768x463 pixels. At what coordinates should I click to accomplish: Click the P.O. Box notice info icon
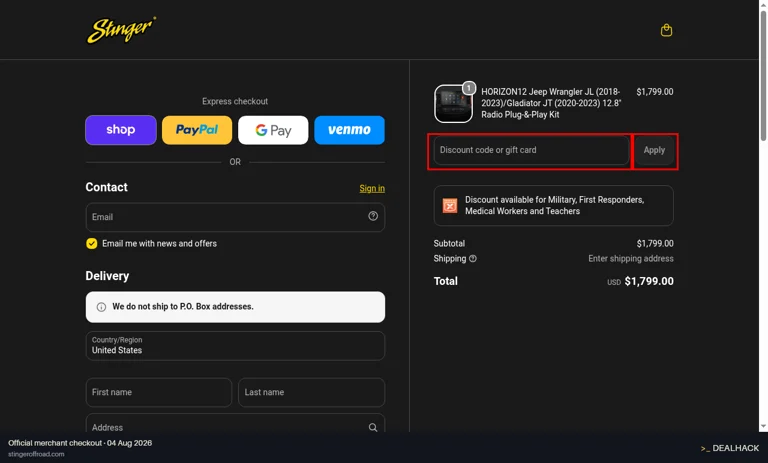pyautogui.click(x=101, y=307)
